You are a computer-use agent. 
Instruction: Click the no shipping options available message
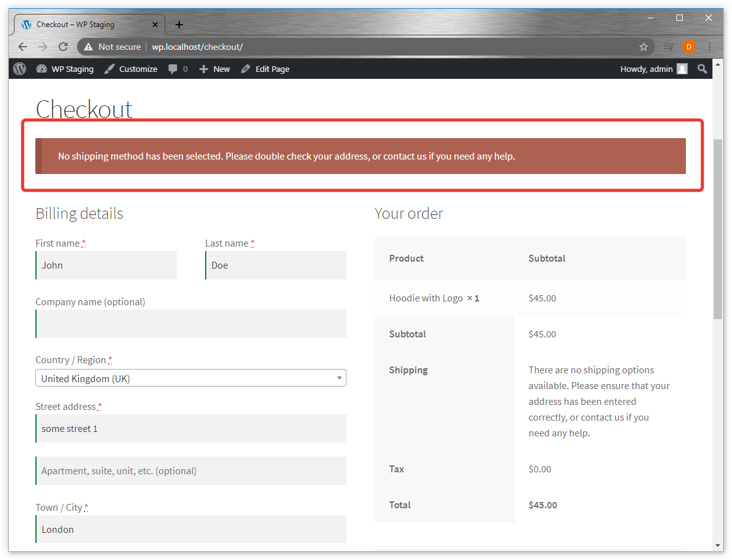[x=599, y=401]
